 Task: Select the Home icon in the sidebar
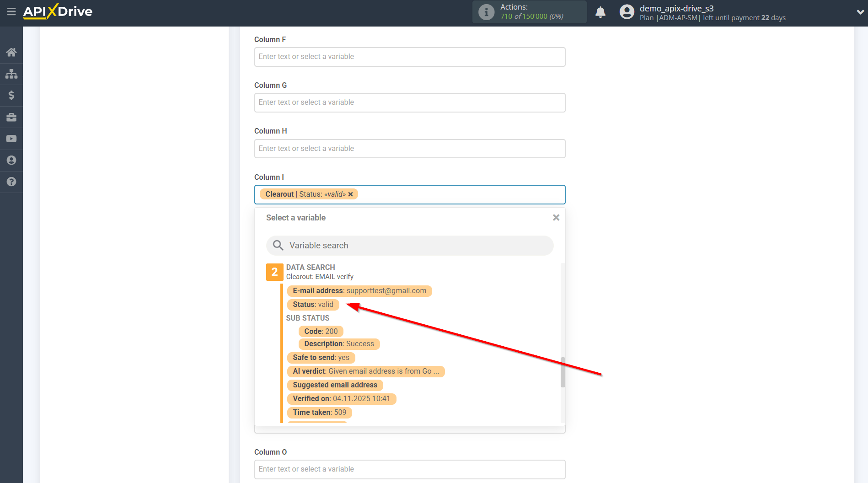[11, 52]
